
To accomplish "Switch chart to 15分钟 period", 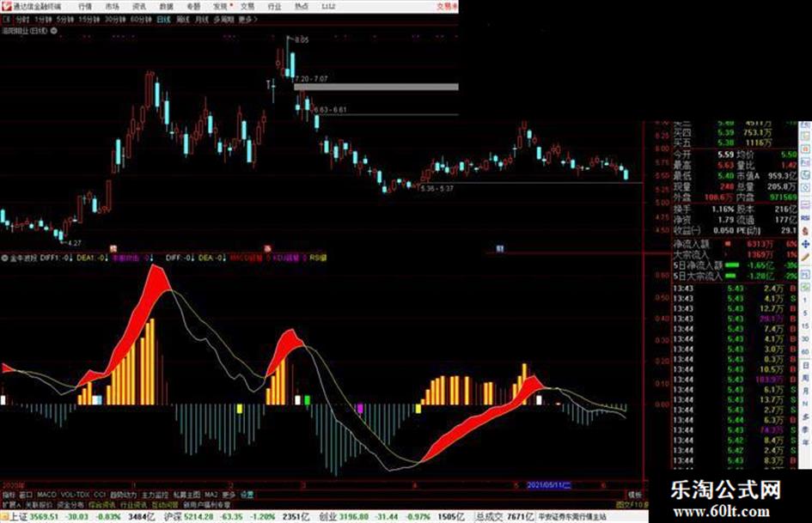I will [x=89, y=19].
